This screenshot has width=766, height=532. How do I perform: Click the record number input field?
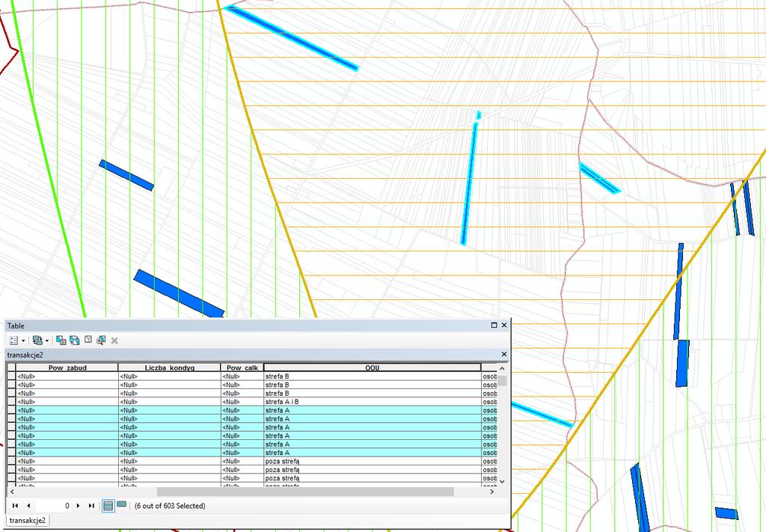pos(53,506)
